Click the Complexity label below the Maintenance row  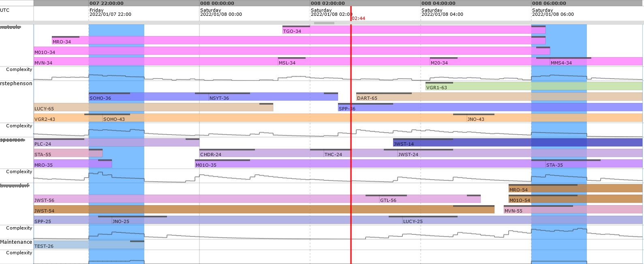19,253
